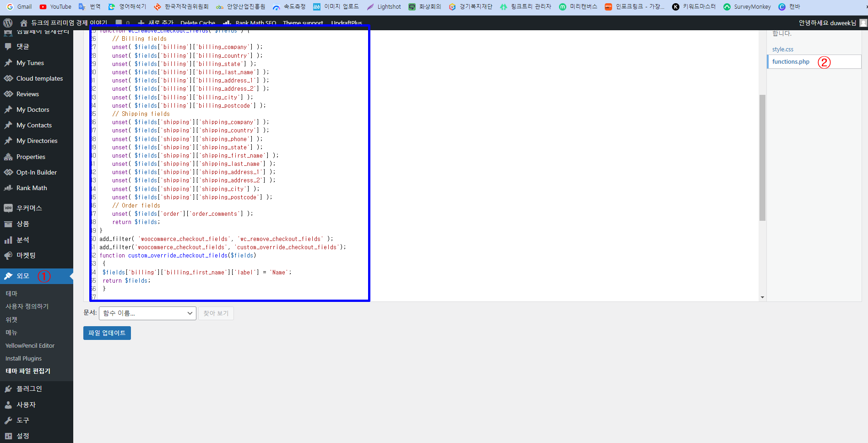
Task: Open the Lightshot bookmark
Action: [384, 6]
